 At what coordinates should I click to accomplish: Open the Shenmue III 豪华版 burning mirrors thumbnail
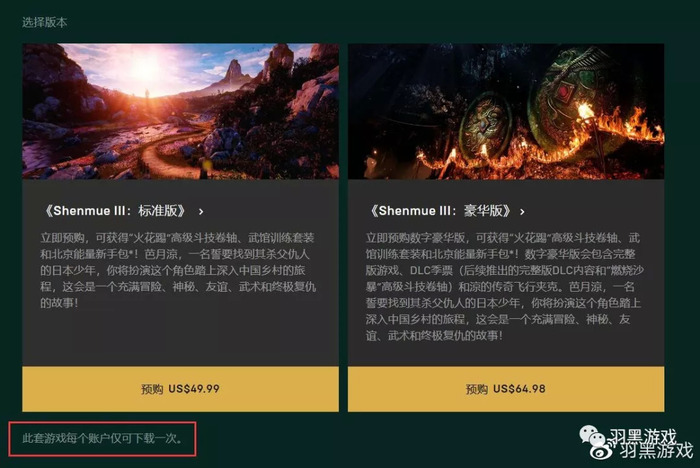[x=506, y=111]
